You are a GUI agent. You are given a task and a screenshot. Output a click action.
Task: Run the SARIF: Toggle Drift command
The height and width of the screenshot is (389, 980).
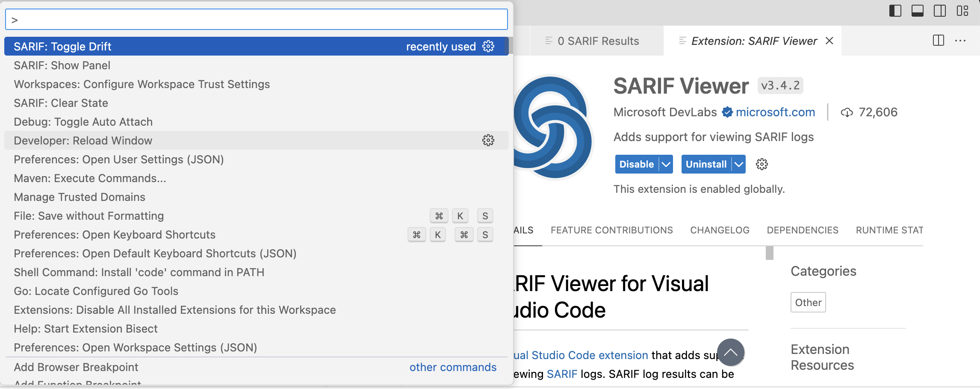(x=257, y=46)
